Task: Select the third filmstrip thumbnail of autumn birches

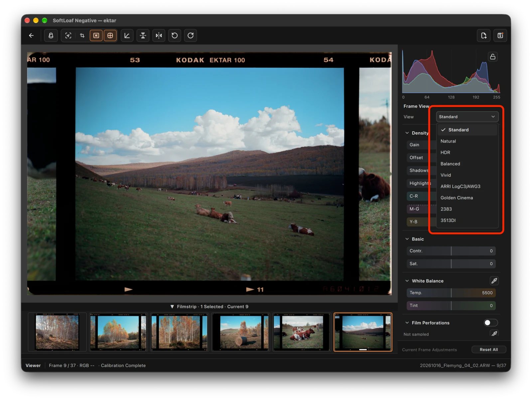Action: click(179, 332)
